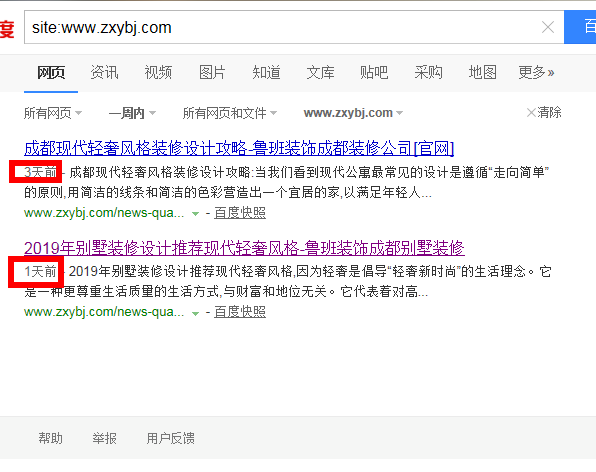Screen dimensions: 596x472
Task: Open the 视频 tab
Action: tap(158, 72)
